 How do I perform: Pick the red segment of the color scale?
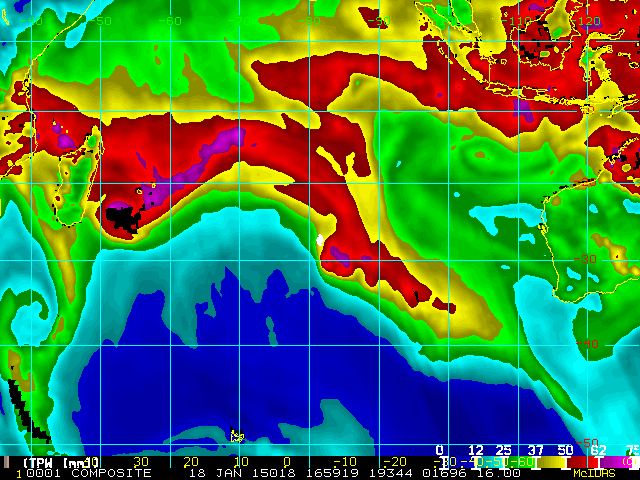click(x=582, y=462)
